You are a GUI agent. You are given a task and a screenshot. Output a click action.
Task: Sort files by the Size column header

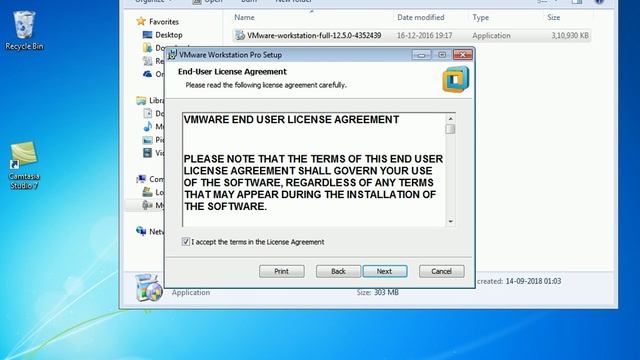(x=553, y=17)
